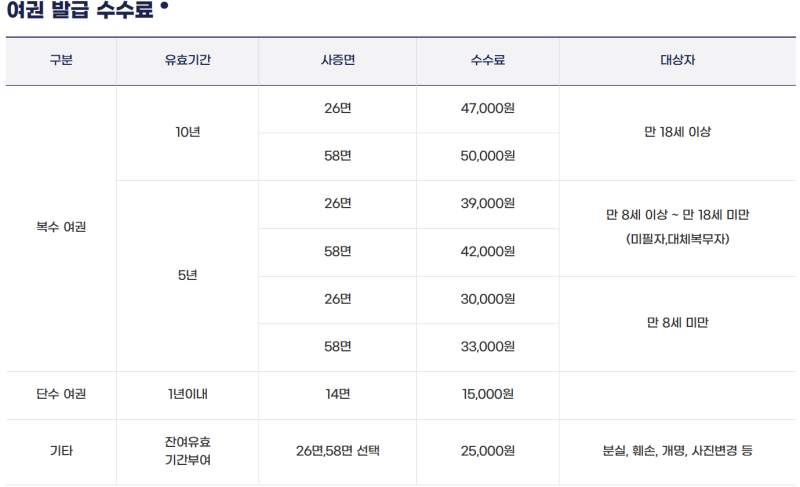Click 분실, 훼손, 개명, 사진변경 등 cell
Viewport: 800px width, 487px height.
pyautogui.click(x=678, y=451)
